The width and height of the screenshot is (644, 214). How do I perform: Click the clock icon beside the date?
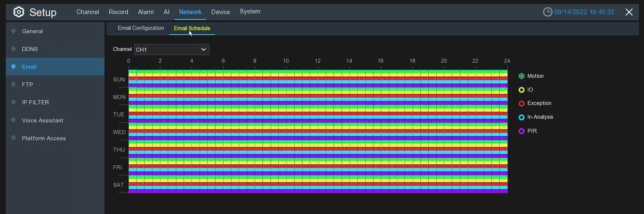(547, 12)
